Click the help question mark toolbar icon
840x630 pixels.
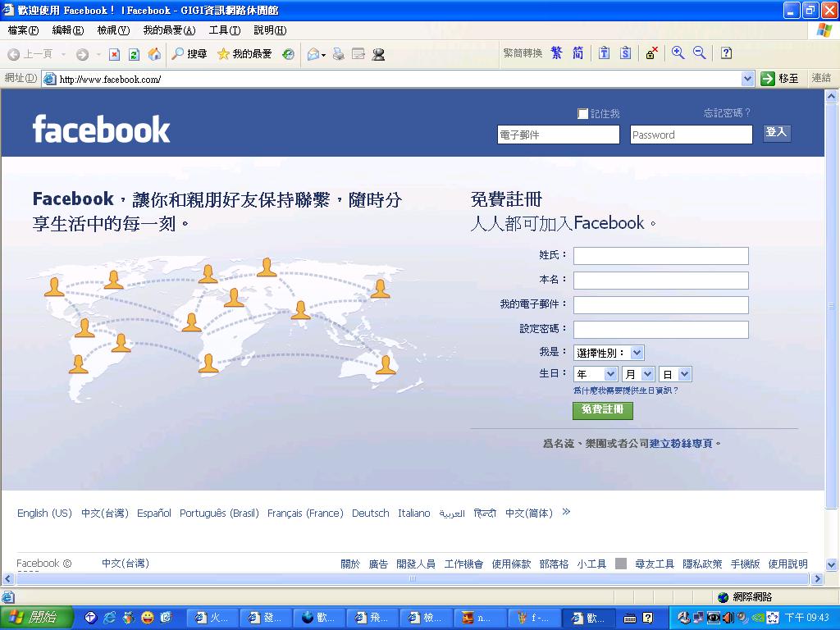727,53
